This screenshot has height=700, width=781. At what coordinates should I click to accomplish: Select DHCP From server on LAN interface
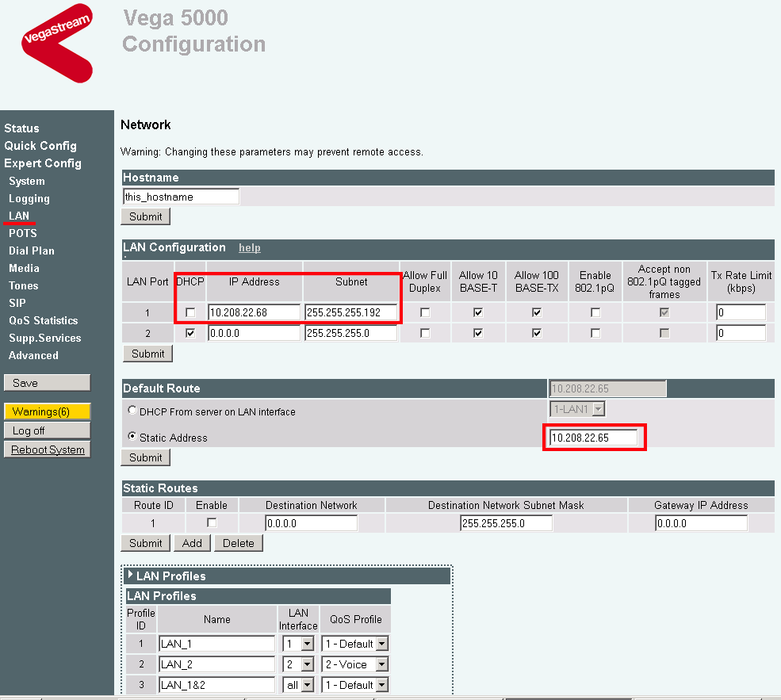tap(132, 410)
